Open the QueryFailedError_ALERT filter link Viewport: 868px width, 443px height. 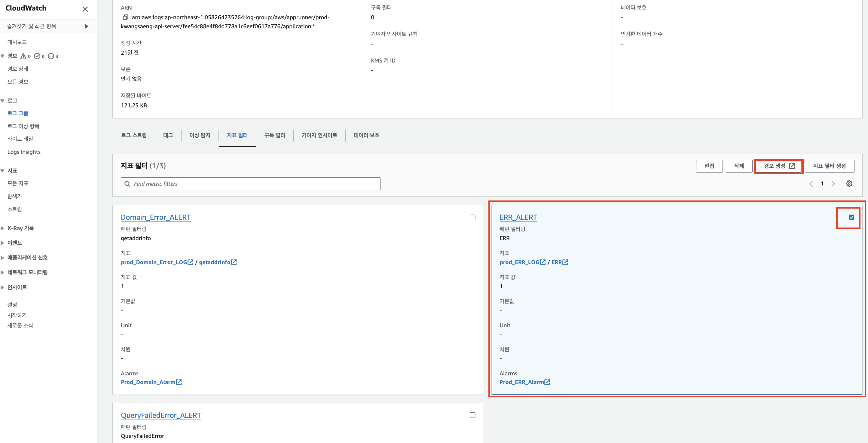tap(161, 415)
